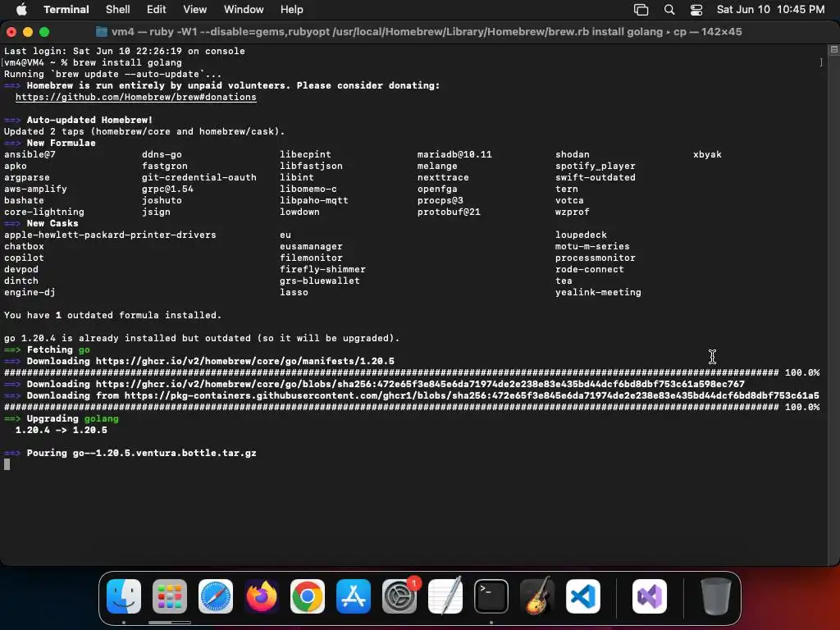Click 'apple-hewlett-packard-printer-drivers' cask name
The width and height of the screenshot is (840, 630).
110,235
